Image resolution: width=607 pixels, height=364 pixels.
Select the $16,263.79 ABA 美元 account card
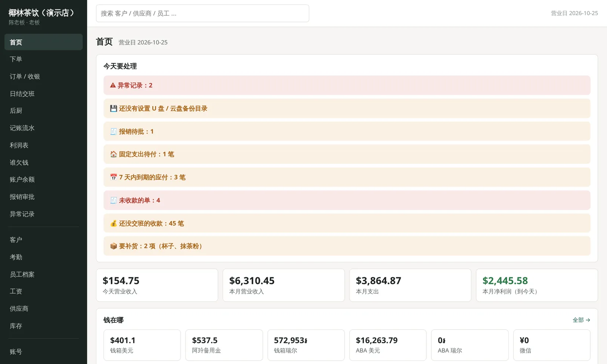point(388,345)
